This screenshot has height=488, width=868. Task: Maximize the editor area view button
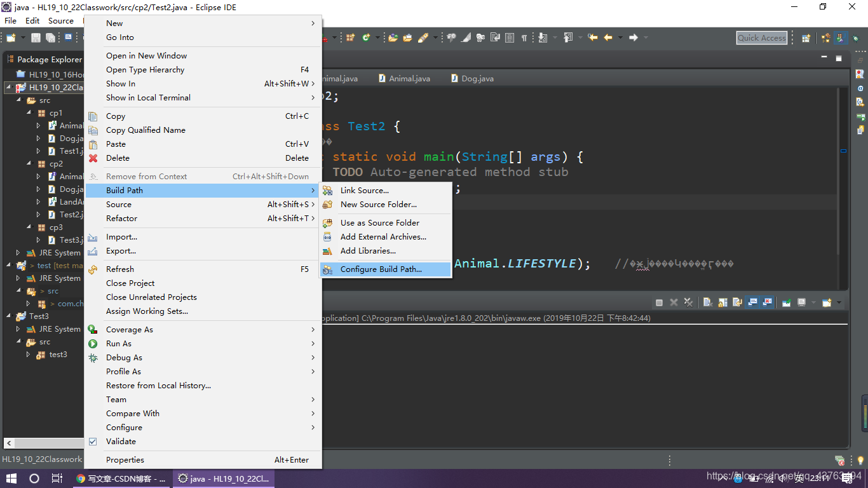(x=839, y=58)
